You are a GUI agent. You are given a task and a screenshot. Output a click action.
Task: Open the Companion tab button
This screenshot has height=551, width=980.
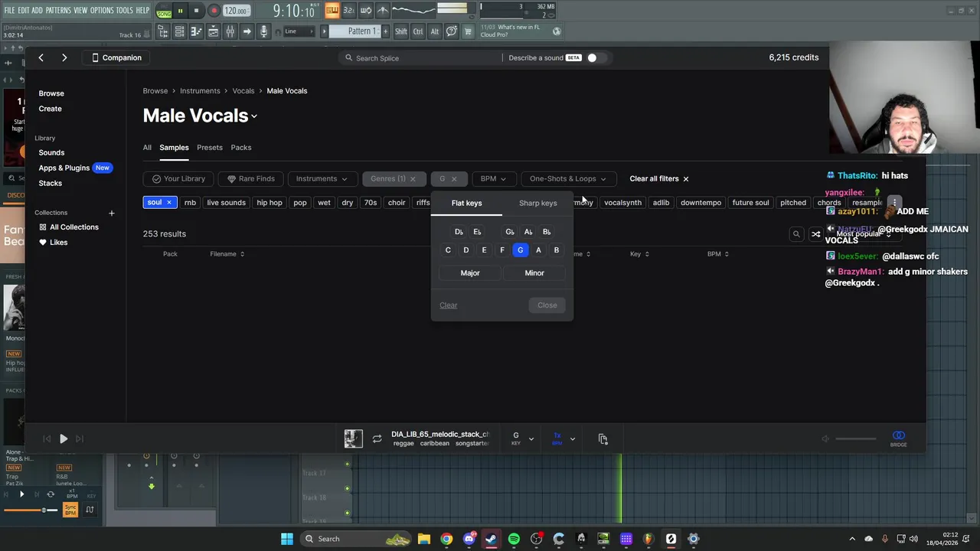[116, 57]
